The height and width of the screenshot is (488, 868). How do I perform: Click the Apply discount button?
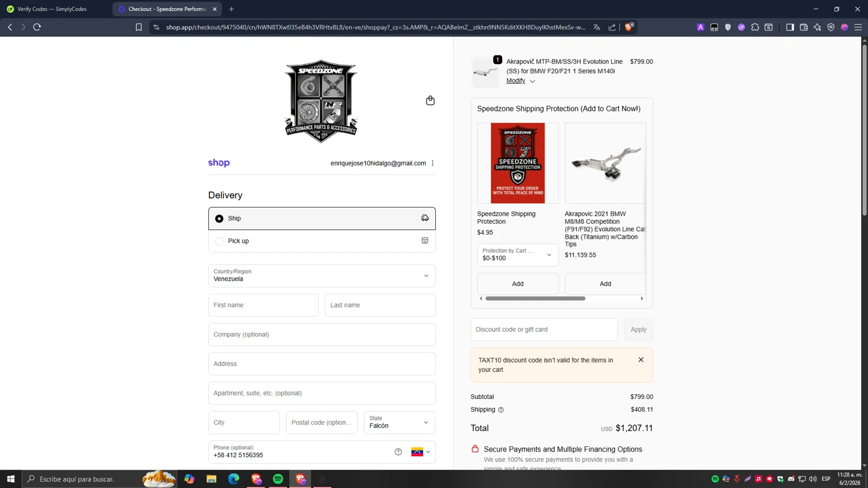tap(638, 330)
